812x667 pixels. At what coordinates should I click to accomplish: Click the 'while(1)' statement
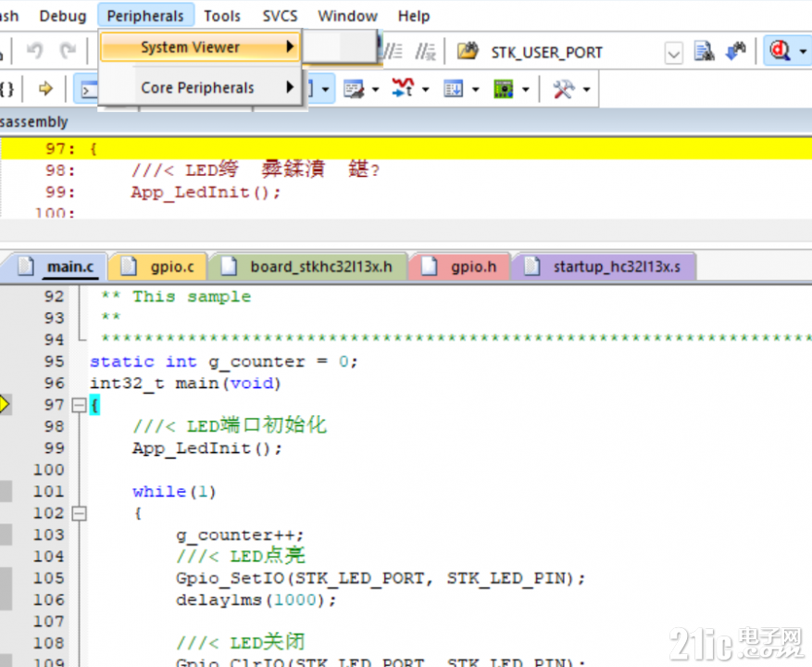[174, 491]
